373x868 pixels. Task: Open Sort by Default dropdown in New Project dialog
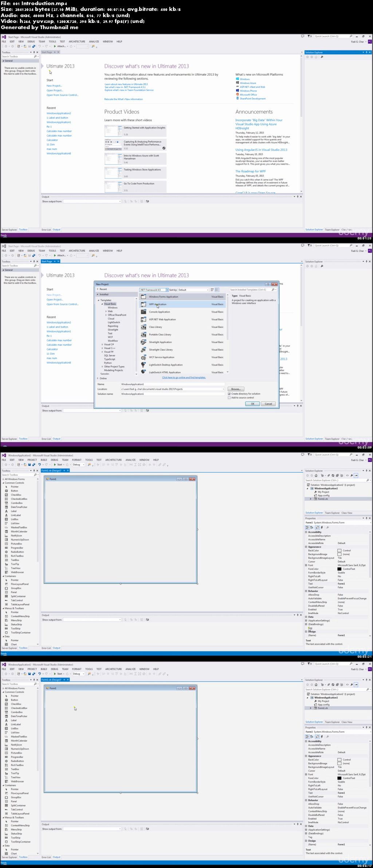tap(208, 290)
